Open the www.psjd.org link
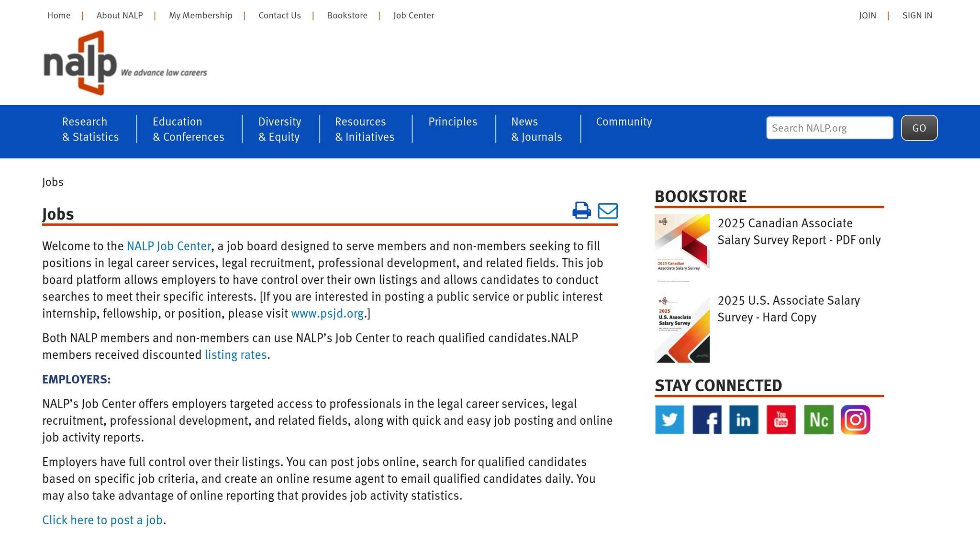Screen dimensions: 980x551 tap(327, 314)
